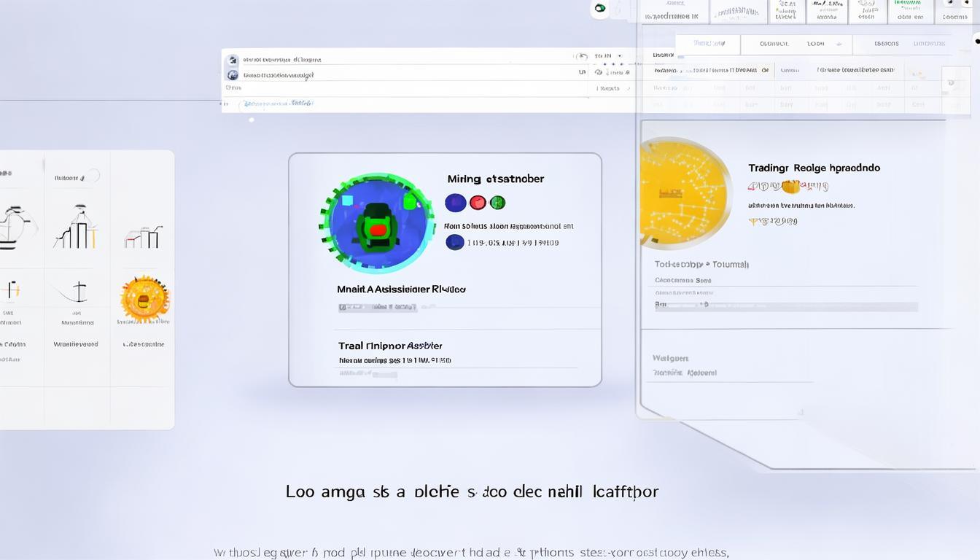Click the Trading heading on the gold coin card

click(814, 168)
